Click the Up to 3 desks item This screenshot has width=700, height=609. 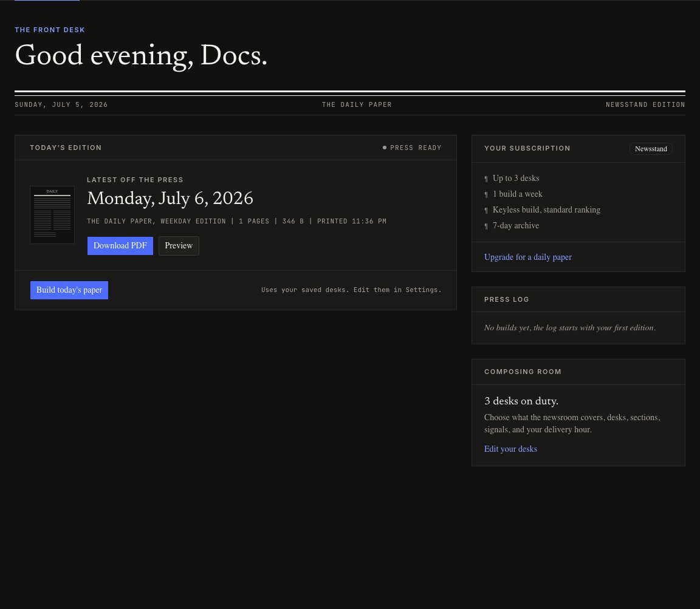coord(516,178)
